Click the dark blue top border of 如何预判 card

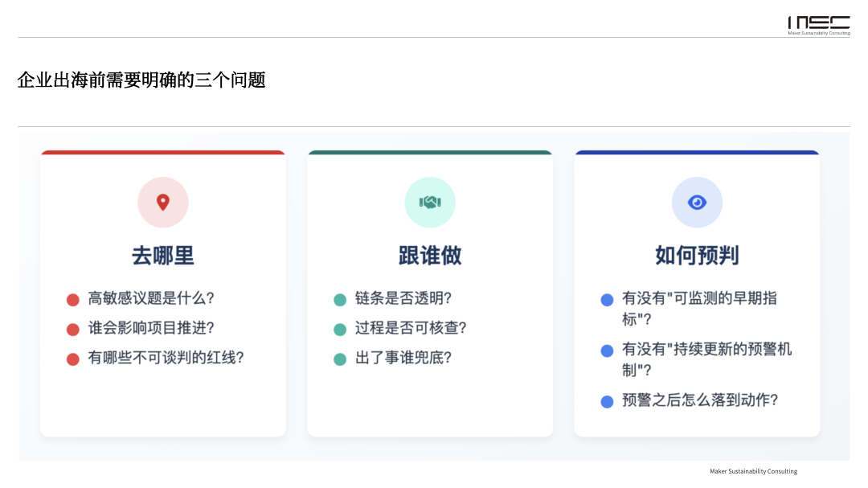pyautogui.click(x=697, y=152)
